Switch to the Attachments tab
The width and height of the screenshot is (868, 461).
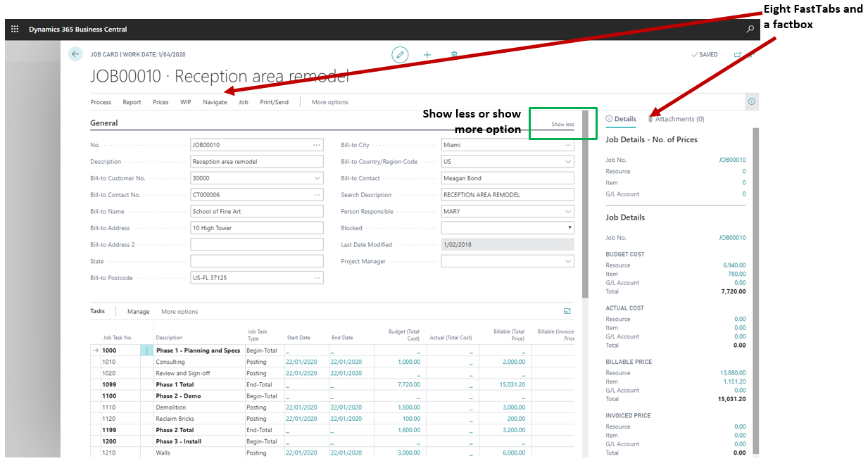(679, 119)
